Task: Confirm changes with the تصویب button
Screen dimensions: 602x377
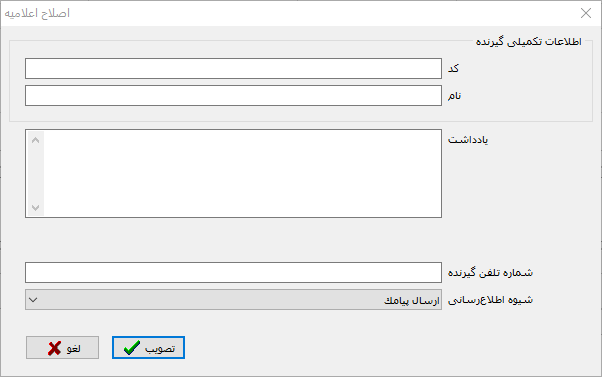Action: pyautogui.click(x=149, y=348)
